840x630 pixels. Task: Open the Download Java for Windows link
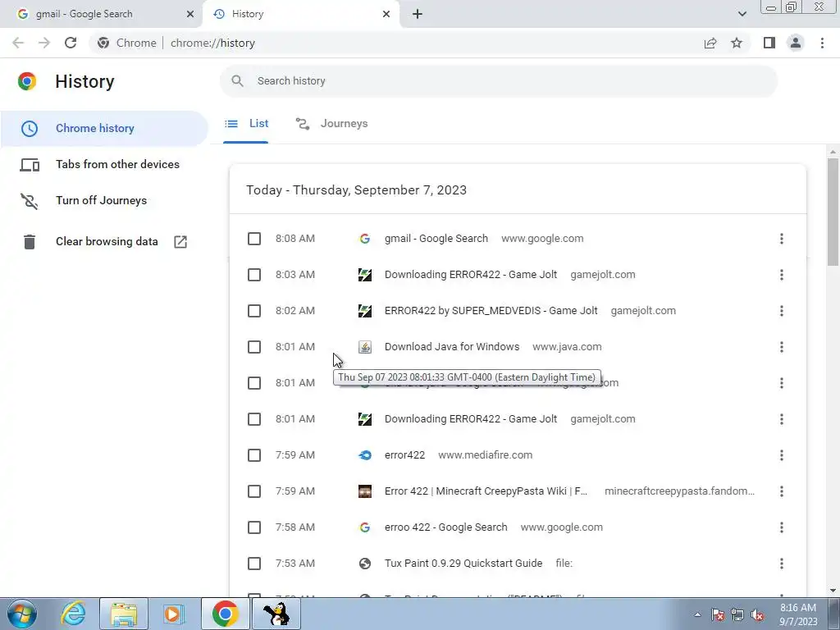click(452, 347)
